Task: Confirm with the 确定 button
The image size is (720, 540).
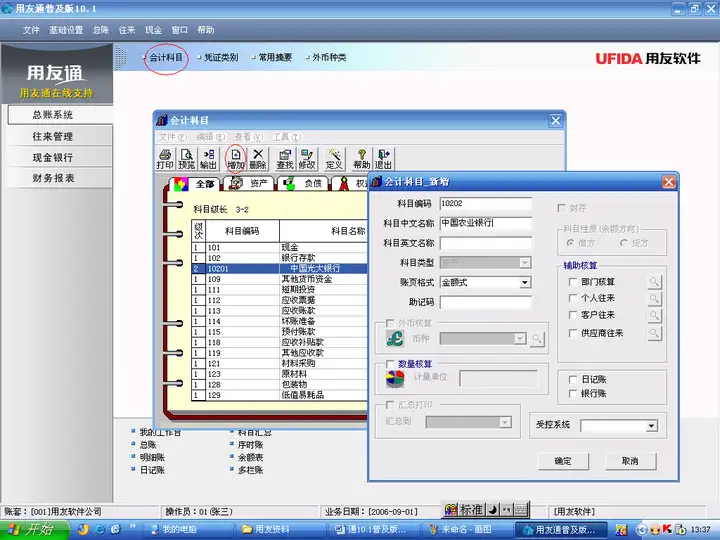Action: point(563,461)
